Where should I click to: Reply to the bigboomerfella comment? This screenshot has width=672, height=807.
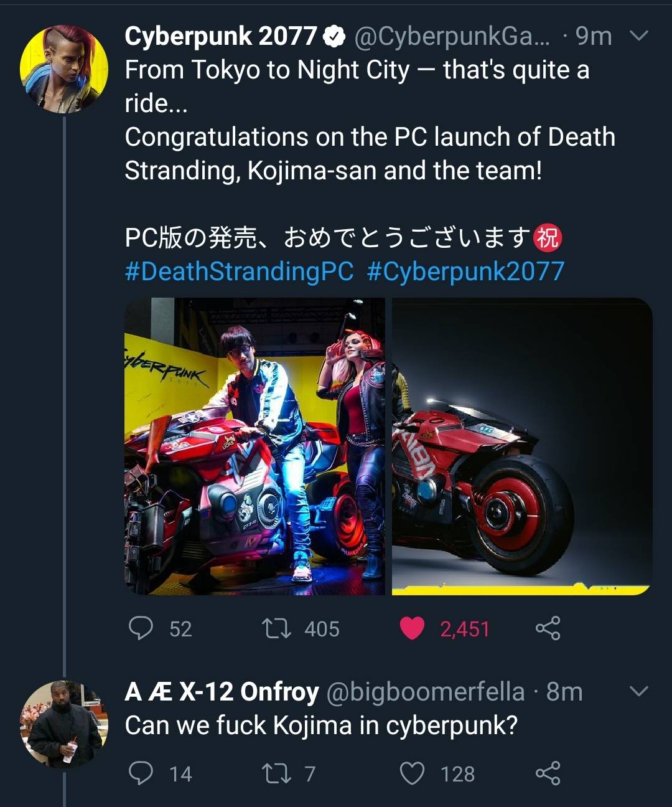coord(141,773)
